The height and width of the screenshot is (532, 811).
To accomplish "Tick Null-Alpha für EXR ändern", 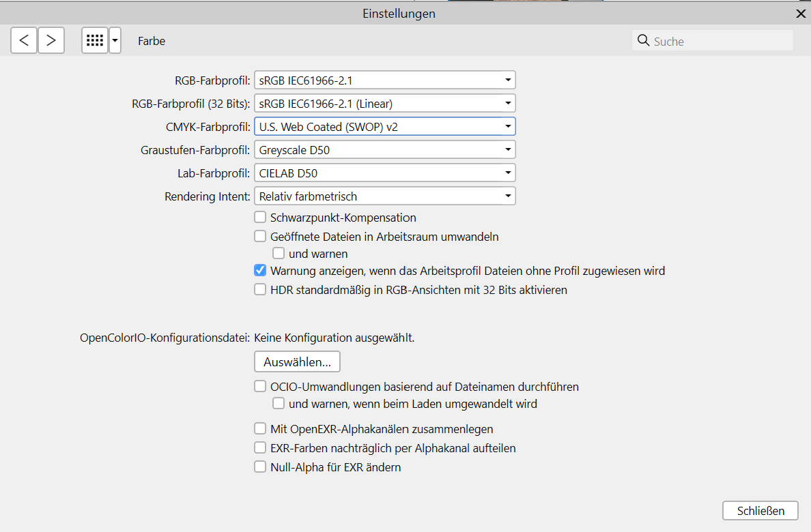I will 260,467.
